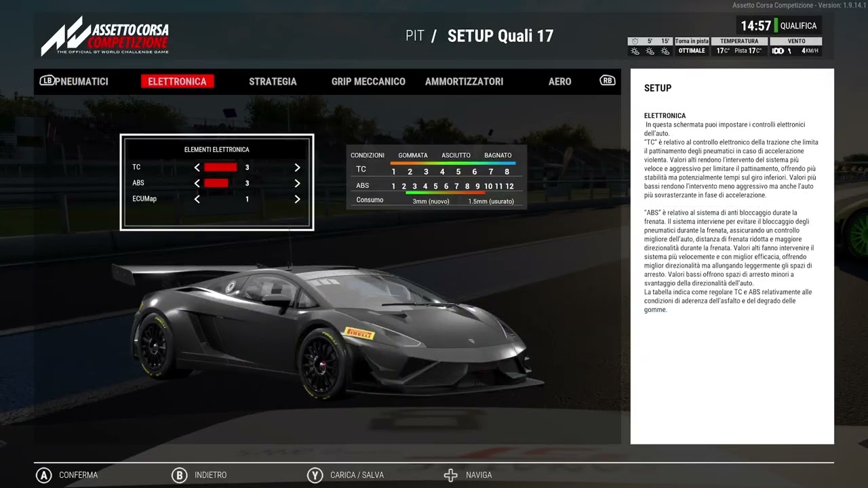Viewport: 868px width, 488px height.
Task: Click the ELEMENTI ELETTRONICA heading
Action: [x=216, y=149]
